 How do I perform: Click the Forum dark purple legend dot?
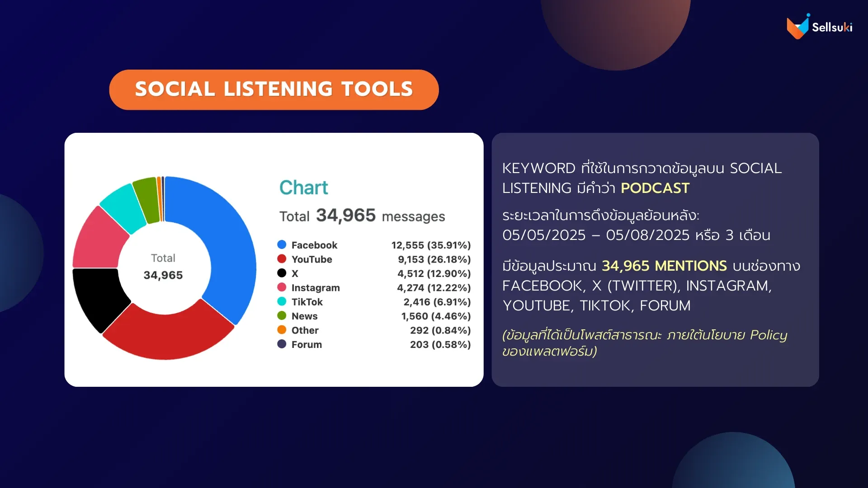(282, 344)
